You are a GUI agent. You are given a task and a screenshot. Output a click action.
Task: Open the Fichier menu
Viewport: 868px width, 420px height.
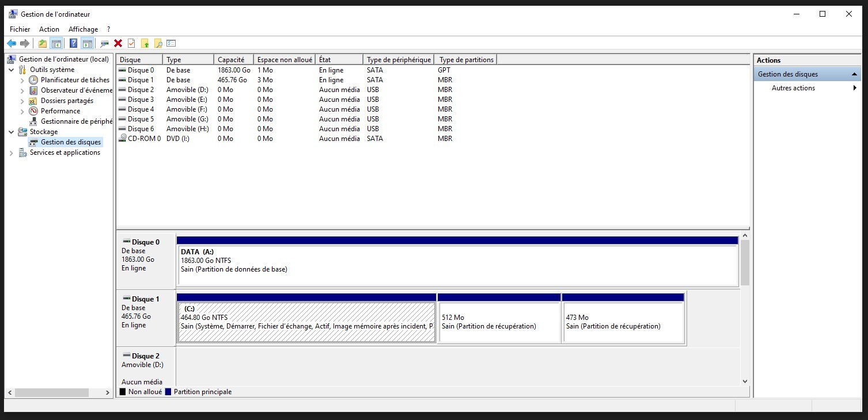20,29
